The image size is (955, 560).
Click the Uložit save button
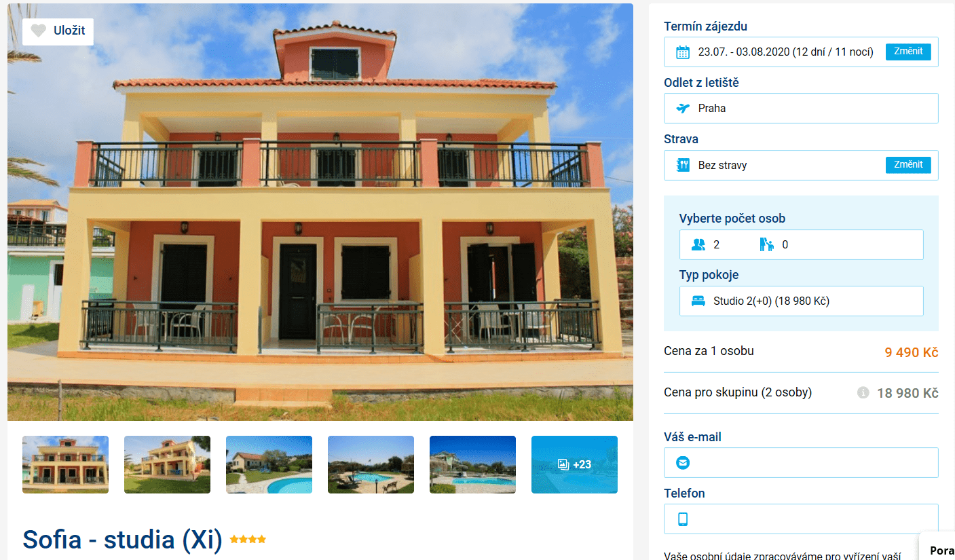(x=58, y=31)
